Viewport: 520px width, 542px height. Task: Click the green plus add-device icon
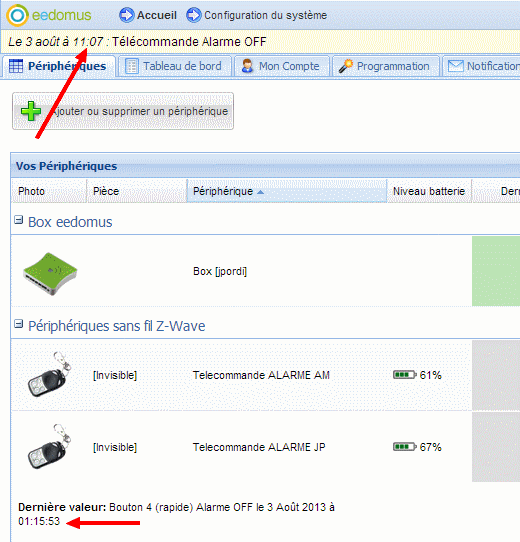tap(31, 111)
